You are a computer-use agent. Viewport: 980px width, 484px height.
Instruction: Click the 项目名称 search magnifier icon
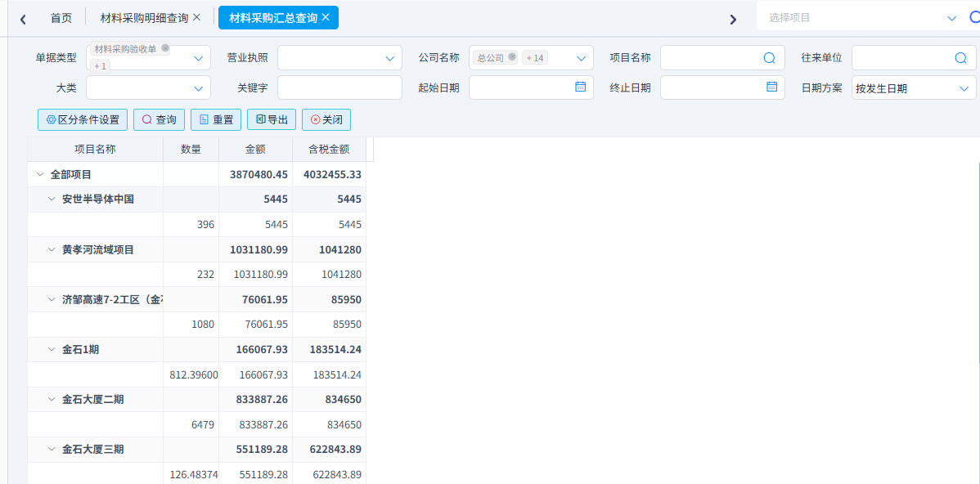(769, 58)
